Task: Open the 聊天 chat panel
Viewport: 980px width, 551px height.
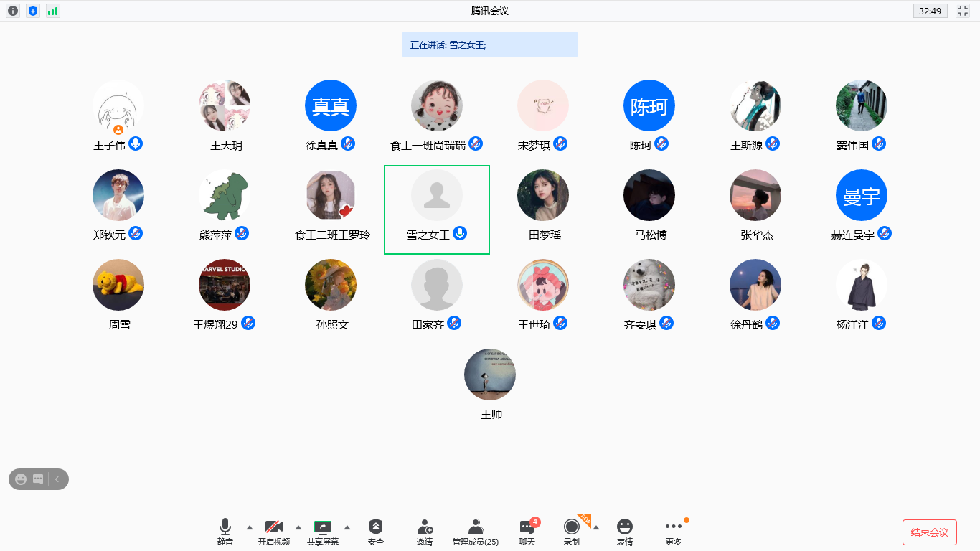Action: click(x=527, y=532)
